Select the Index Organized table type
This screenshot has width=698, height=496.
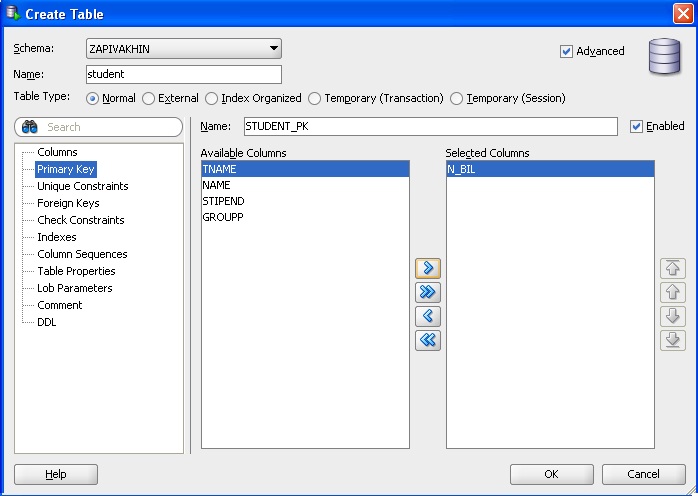(x=211, y=98)
